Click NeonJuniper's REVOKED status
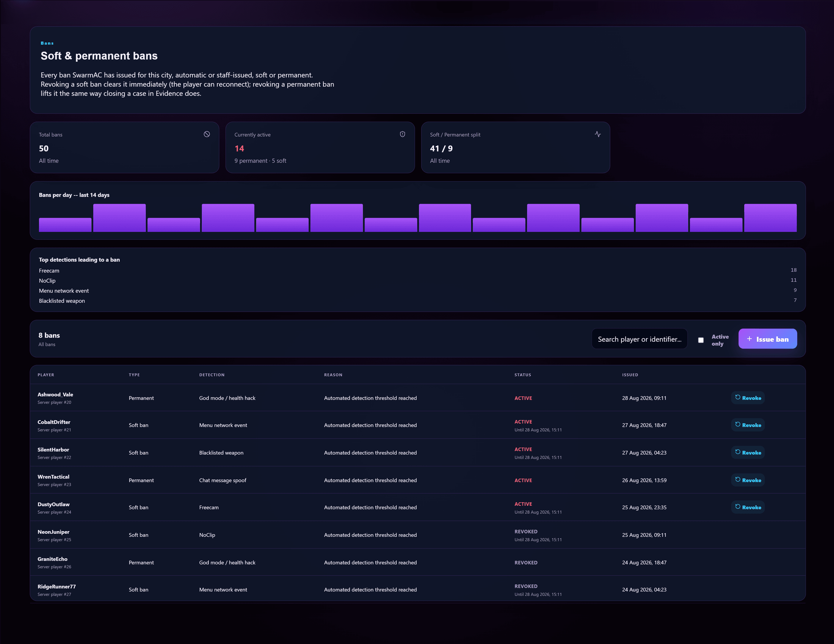Image resolution: width=834 pixels, height=644 pixels. point(525,531)
